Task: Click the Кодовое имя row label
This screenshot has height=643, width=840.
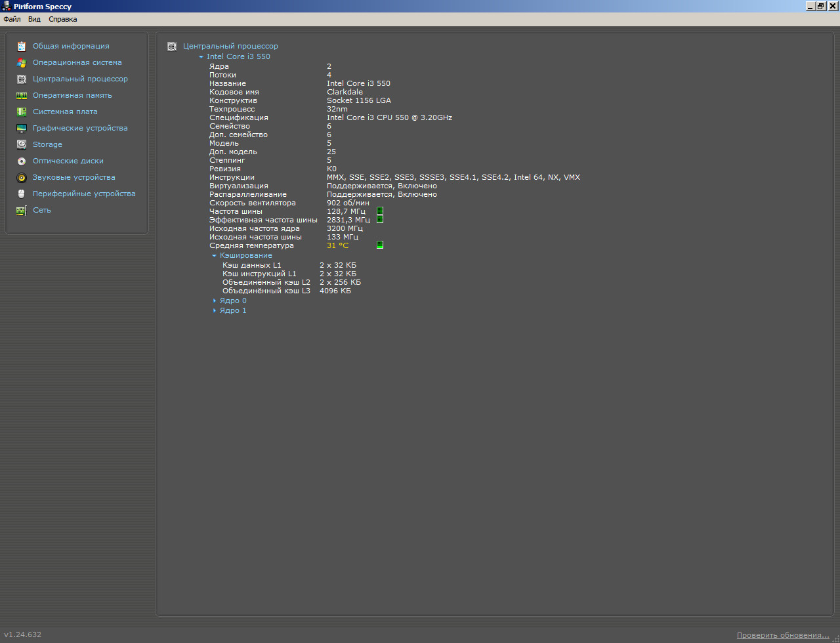Action: coord(234,92)
